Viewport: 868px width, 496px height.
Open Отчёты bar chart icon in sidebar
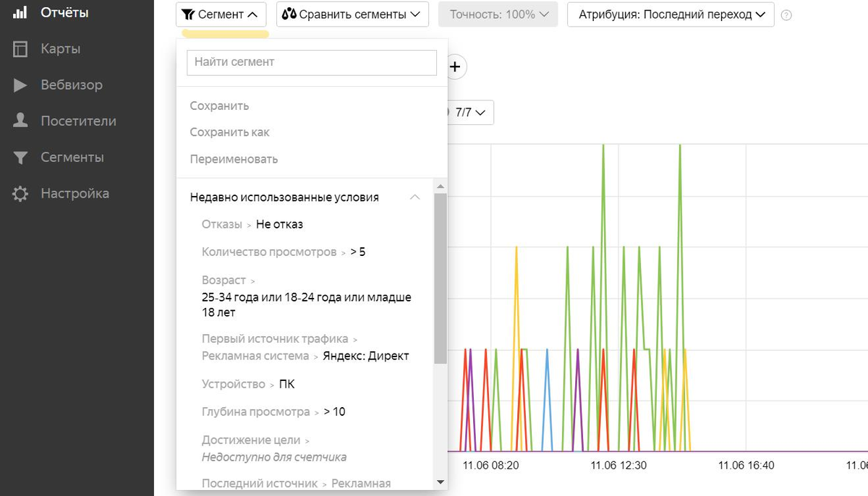tap(20, 12)
